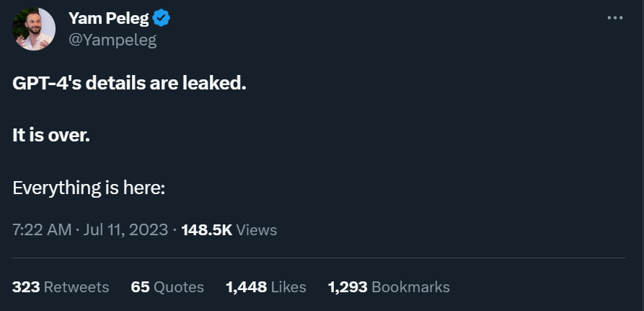Click the word "Views" beside the count
Screen dimensions: 644x311
coord(257,230)
